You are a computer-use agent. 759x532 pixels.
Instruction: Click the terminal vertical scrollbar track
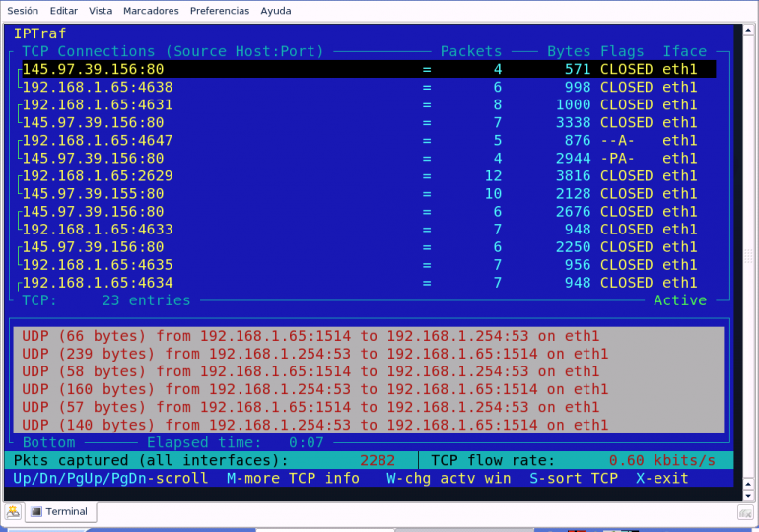[748, 256]
